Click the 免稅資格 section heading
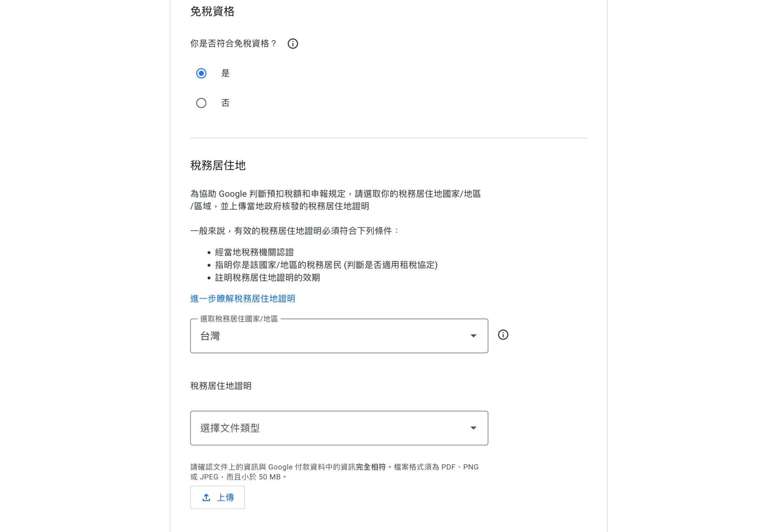780x532 pixels. click(x=212, y=12)
